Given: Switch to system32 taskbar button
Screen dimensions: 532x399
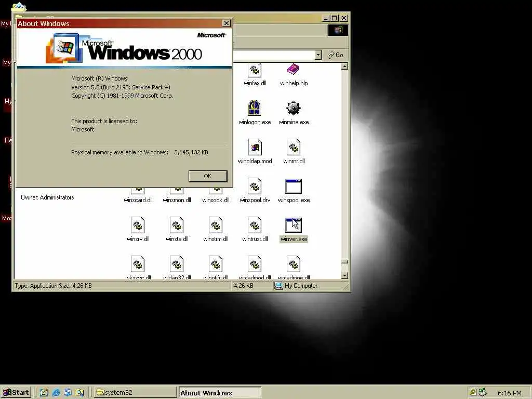Looking at the screenshot, I should [x=135, y=392].
